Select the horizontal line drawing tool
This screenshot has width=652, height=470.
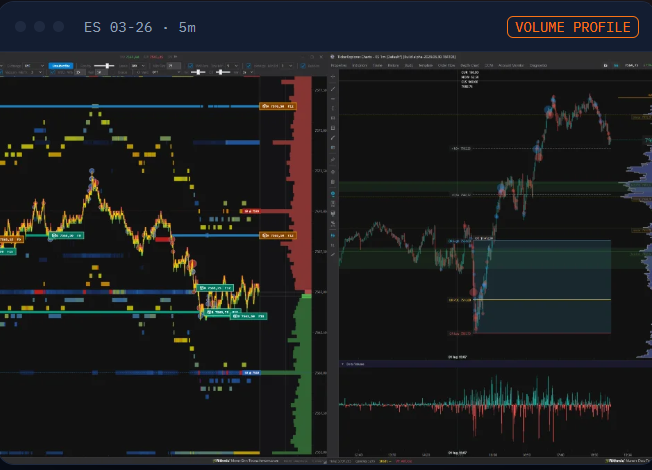(333, 99)
